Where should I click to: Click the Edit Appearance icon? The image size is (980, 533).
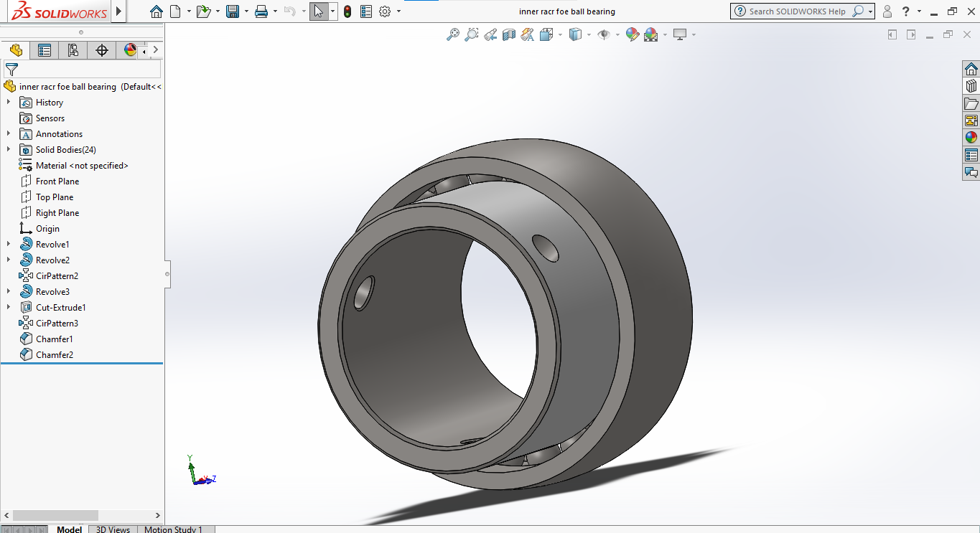coord(633,34)
